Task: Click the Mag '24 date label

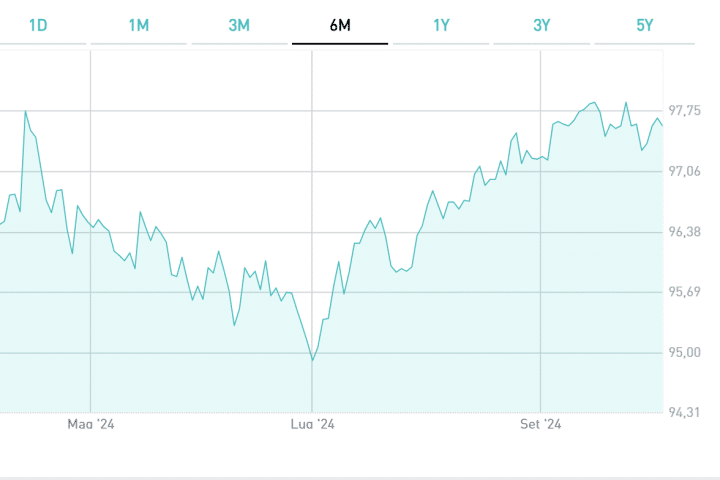Action: [x=91, y=425]
